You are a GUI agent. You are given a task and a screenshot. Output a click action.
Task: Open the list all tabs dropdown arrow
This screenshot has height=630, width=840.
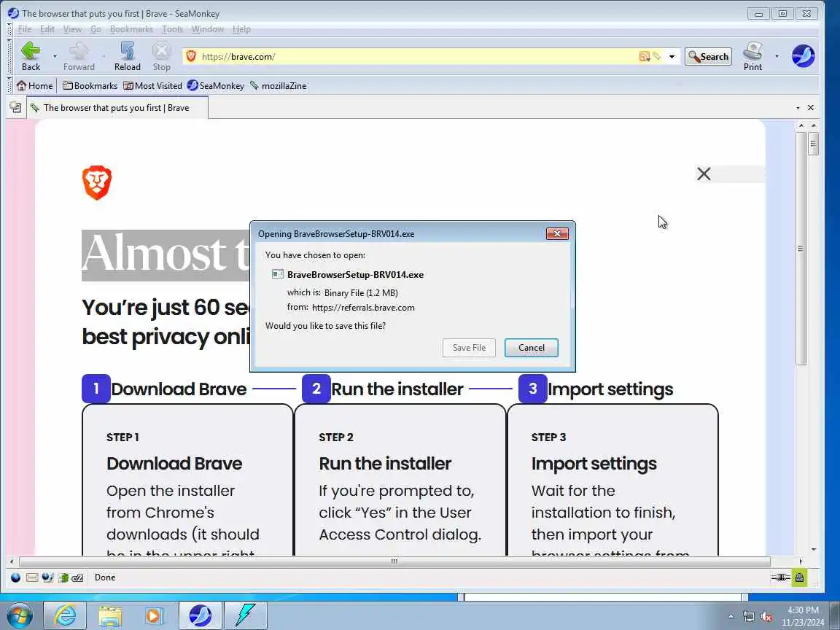(798, 108)
